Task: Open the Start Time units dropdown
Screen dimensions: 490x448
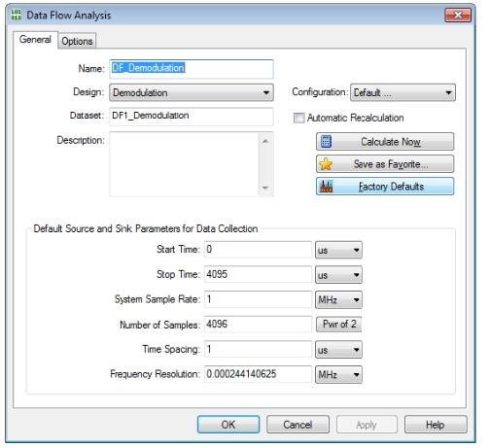Action: [x=338, y=250]
